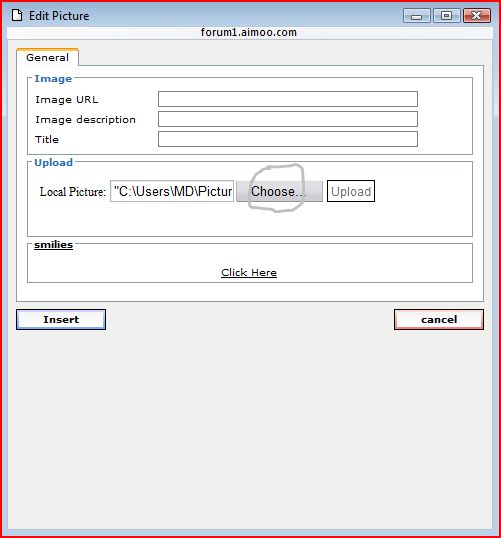
Task: Click the Upload button
Action: (351, 191)
